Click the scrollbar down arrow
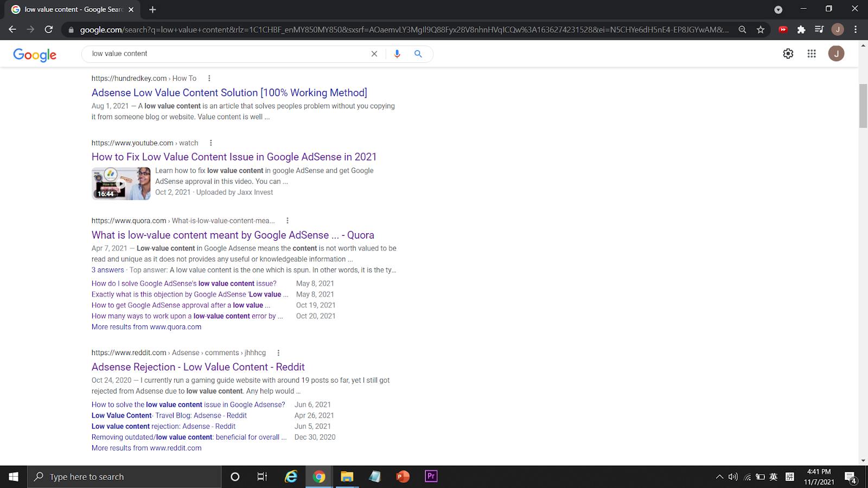The height and width of the screenshot is (488, 868). [863, 460]
